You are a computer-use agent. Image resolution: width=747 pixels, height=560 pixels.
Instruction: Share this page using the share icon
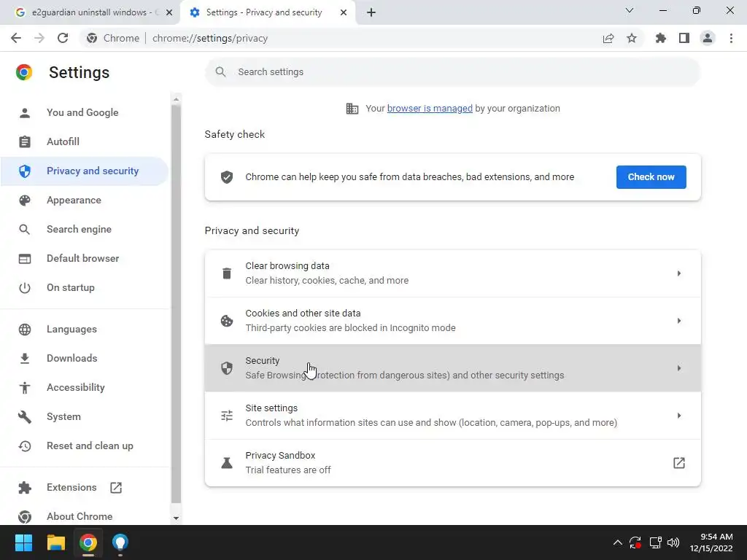pos(608,38)
